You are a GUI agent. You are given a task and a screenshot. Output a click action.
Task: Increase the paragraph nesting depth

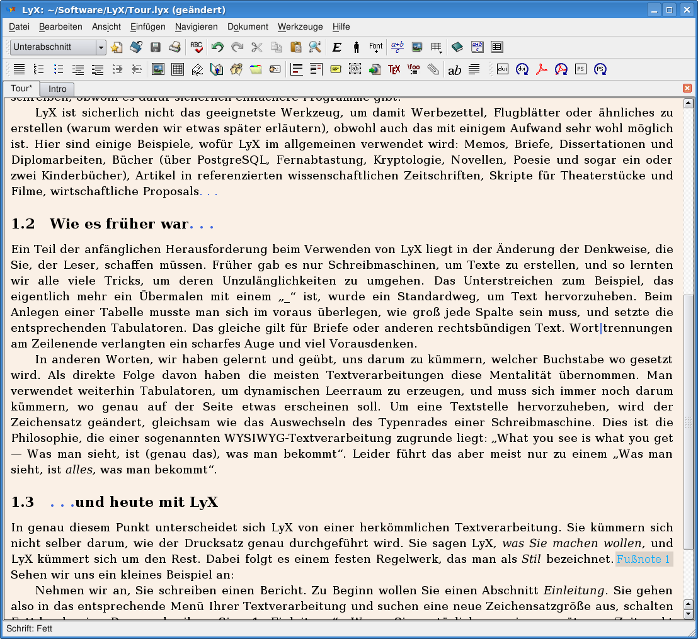[117, 69]
